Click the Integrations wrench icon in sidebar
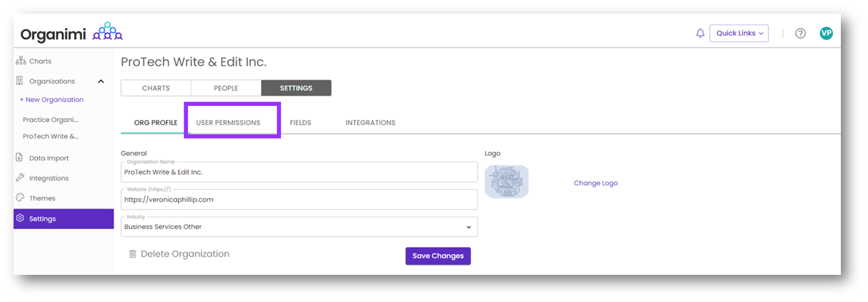The height and width of the screenshot is (302, 868). [20, 178]
